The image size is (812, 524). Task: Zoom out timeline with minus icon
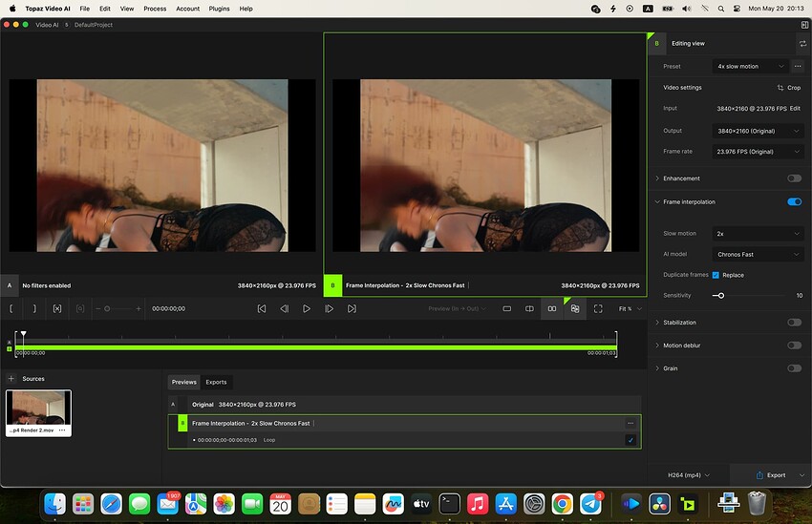coord(97,309)
